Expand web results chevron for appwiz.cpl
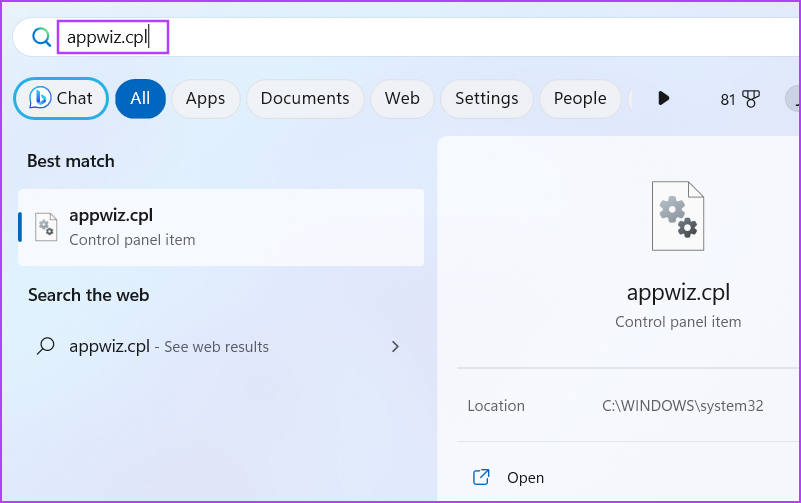 pyautogui.click(x=395, y=347)
